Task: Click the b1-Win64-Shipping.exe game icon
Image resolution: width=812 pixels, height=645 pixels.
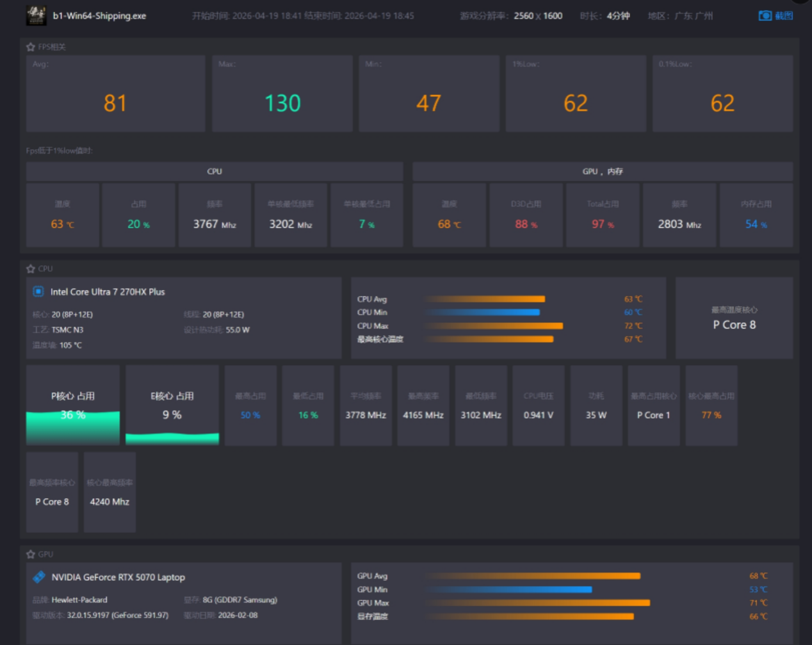Action: pyautogui.click(x=36, y=15)
